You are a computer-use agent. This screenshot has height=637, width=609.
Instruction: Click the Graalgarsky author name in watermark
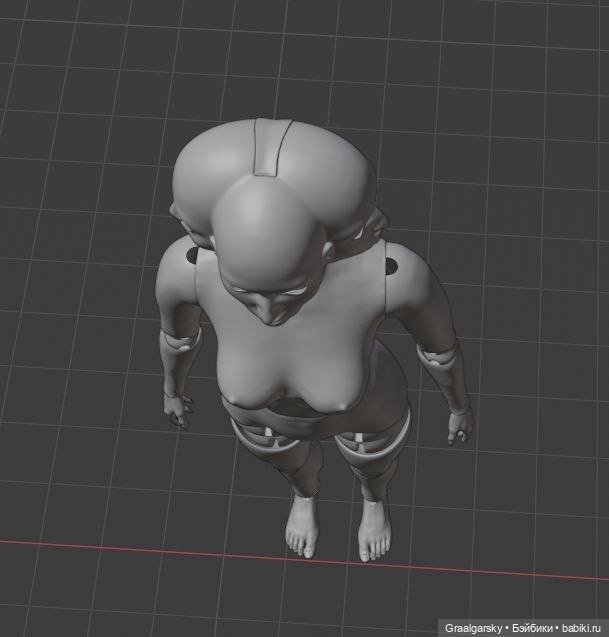tap(473, 628)
